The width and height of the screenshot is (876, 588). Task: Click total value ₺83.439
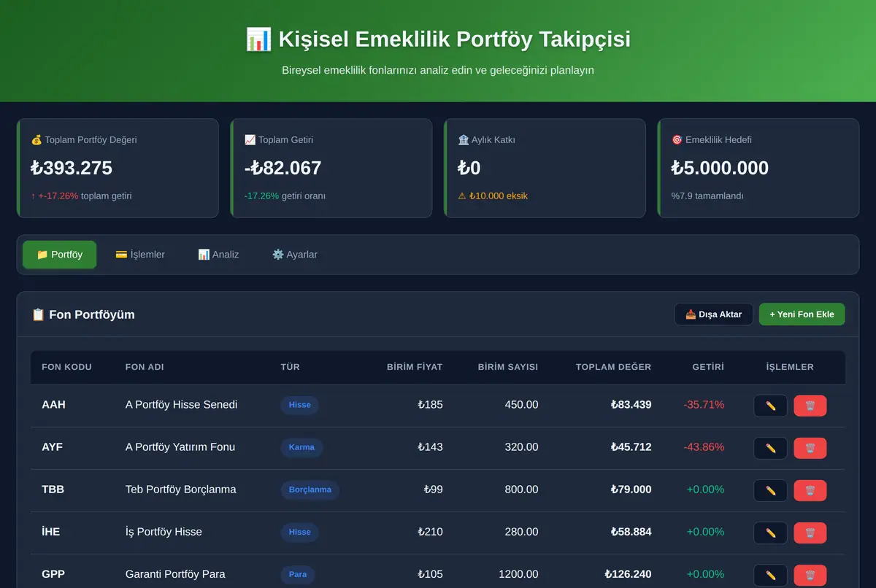pos(631,405)
